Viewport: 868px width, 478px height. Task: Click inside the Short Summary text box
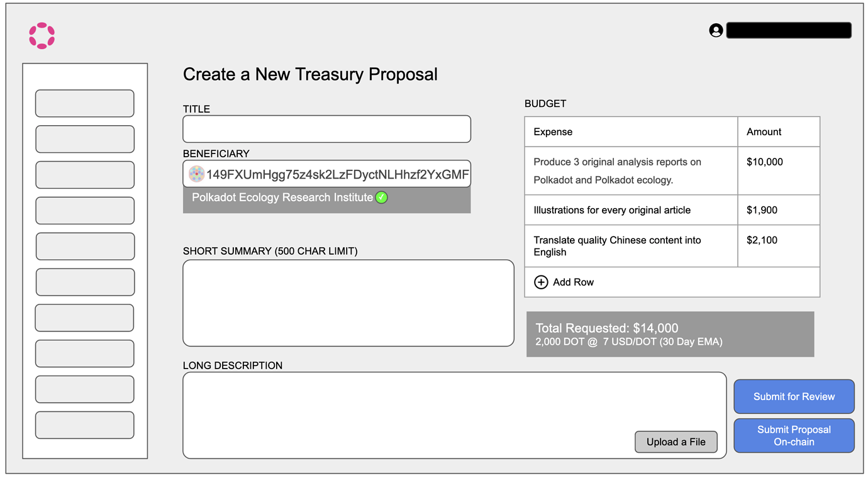(348, 302)
